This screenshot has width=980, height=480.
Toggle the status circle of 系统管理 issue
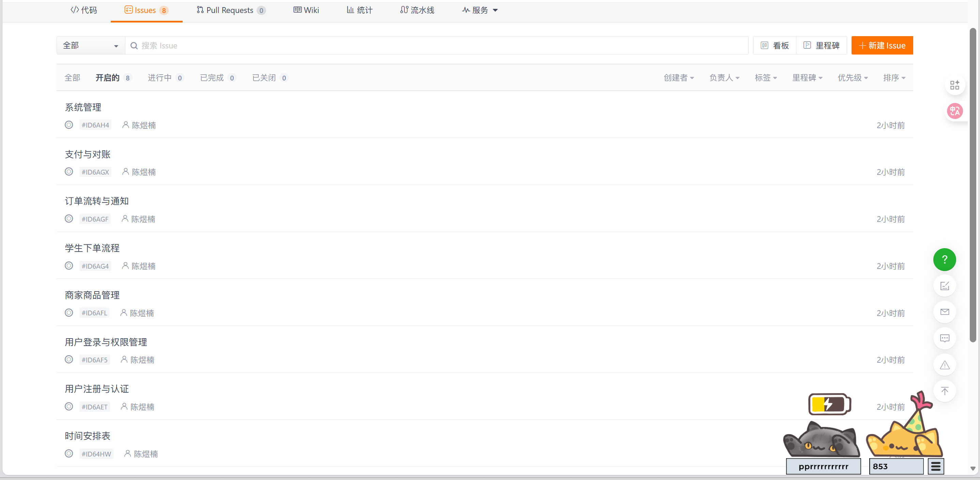[69, 125]
